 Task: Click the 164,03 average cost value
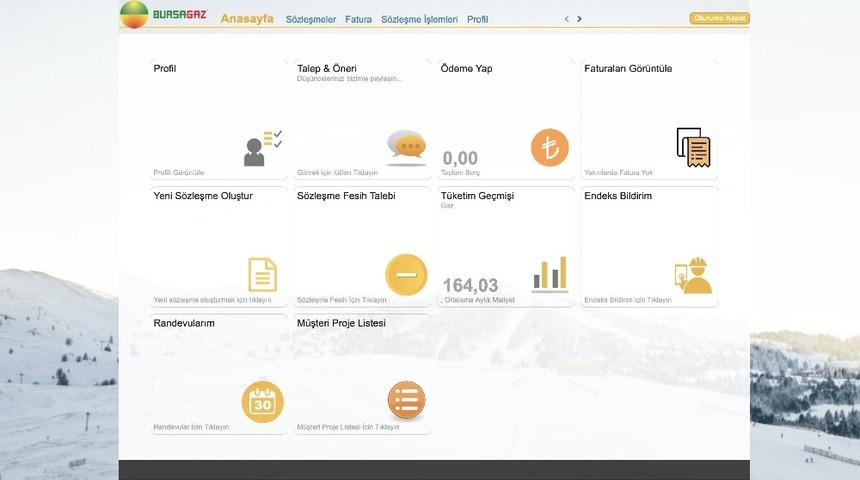coord(470,285)
